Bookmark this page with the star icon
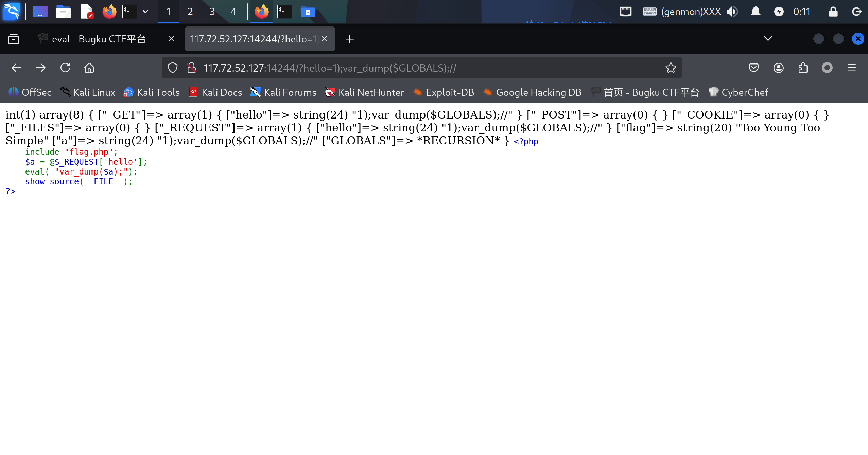Screen dimensions: 868x455 [x=671, y=68]
